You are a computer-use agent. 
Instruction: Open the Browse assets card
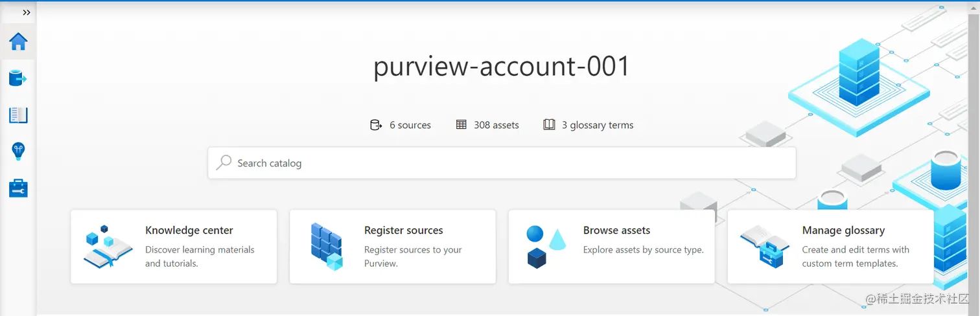pyautogui.click(x=612, y=246)
